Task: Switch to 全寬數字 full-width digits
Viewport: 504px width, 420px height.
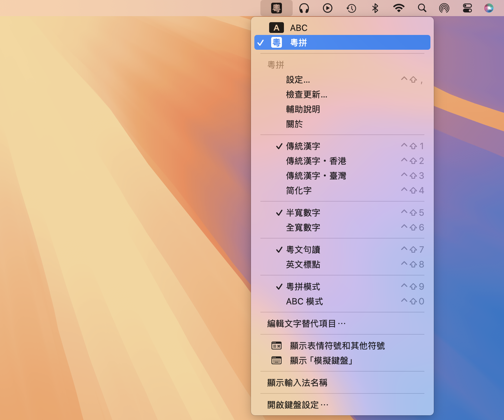Action: coord(302,227)
